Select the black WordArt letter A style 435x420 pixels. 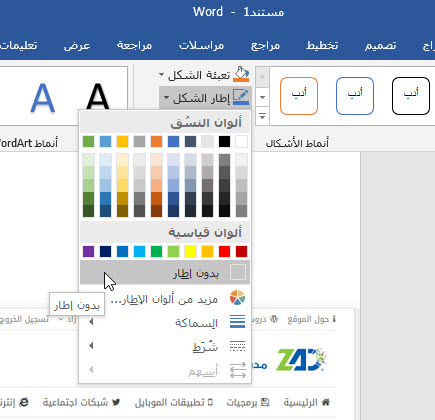coord(98,97)
